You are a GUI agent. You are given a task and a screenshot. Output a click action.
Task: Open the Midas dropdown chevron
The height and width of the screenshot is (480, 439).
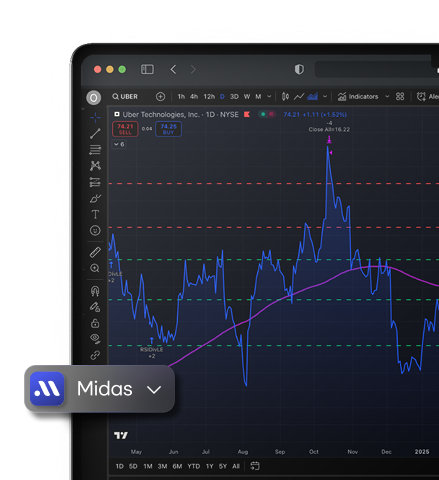[154, 390]
